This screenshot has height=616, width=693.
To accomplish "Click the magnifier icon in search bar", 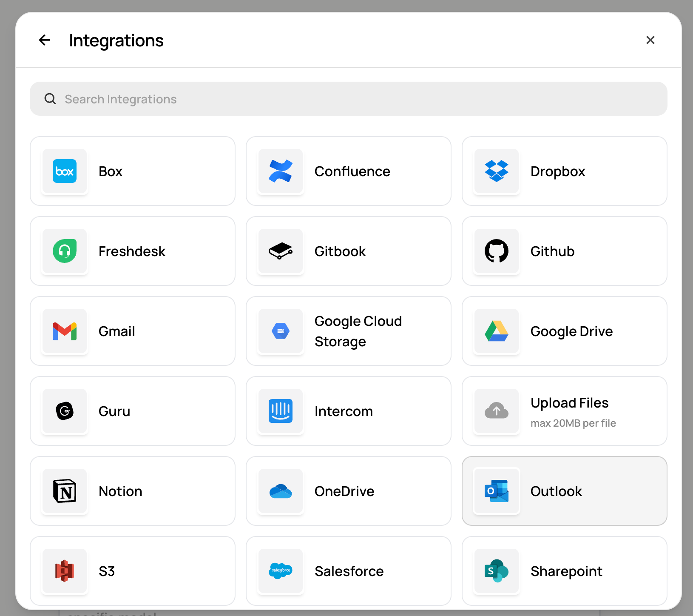I will tap(50, 99).
